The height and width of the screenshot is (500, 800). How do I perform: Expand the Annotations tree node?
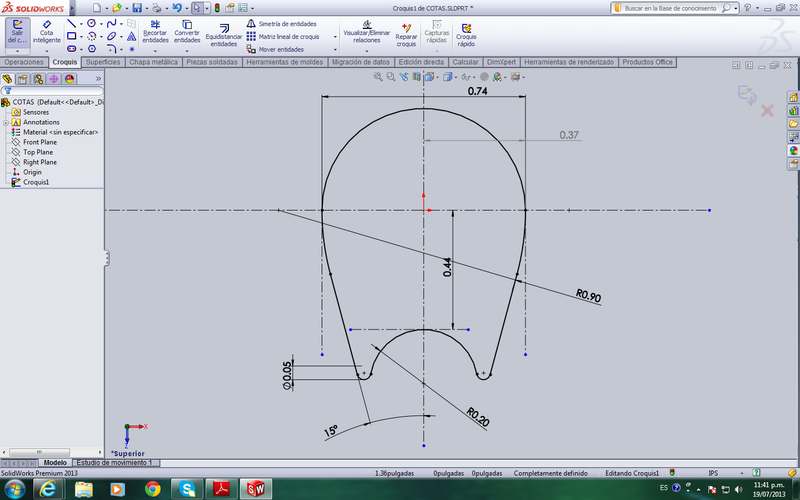coord(5,123)
